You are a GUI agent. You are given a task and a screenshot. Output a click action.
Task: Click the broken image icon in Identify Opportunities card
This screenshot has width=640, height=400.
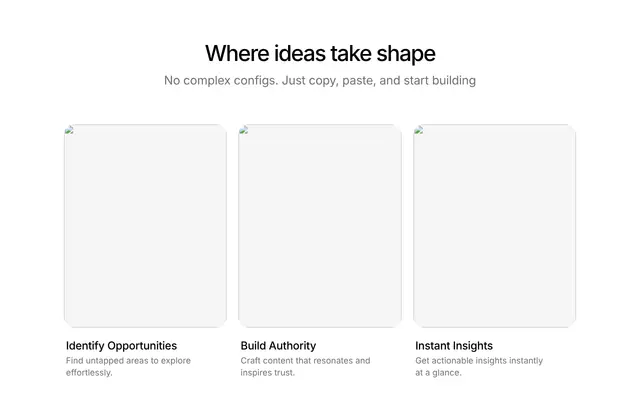point(69,130)
